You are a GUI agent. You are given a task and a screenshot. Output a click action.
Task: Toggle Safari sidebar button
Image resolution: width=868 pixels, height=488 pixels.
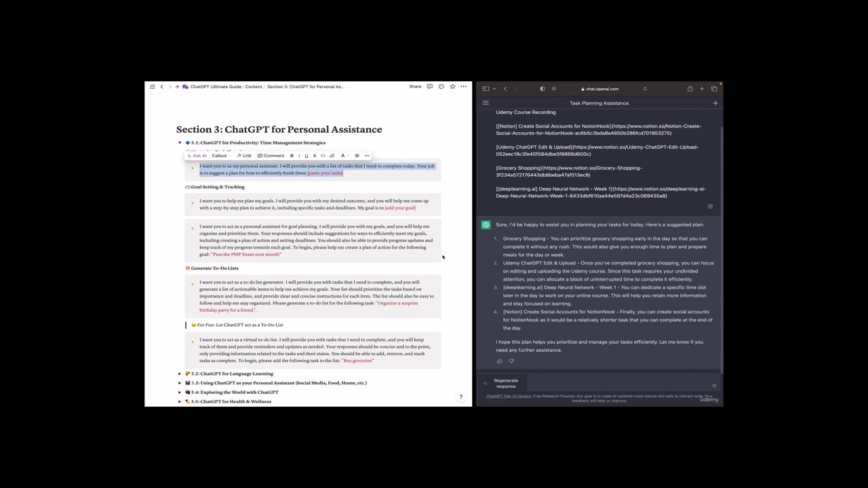point(486,89)
